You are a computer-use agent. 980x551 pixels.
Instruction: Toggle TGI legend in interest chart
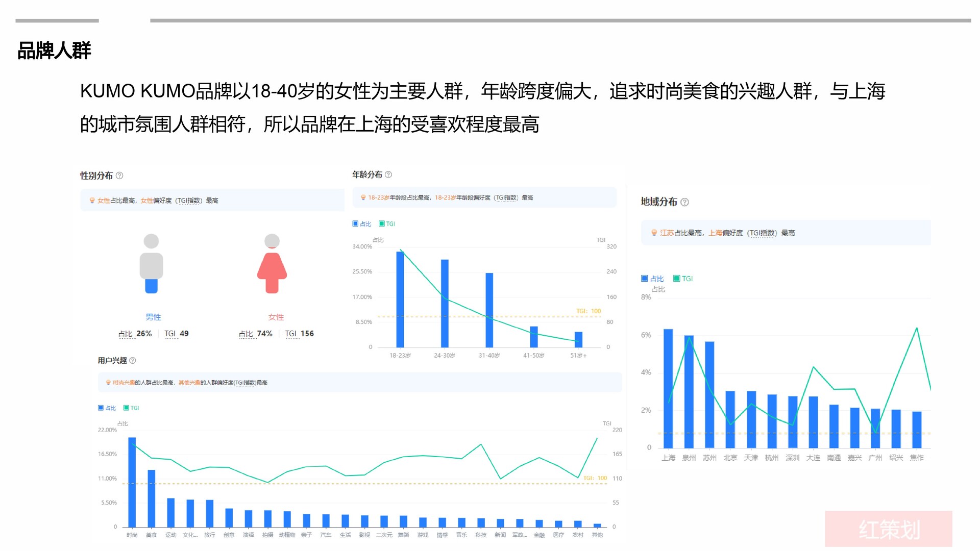click(x=131, y=408)
